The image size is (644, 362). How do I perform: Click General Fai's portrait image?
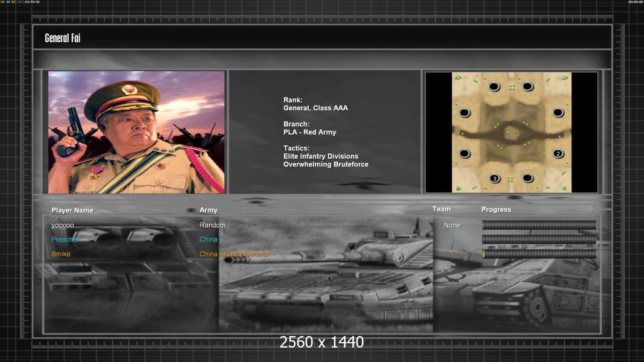point(137,132)
